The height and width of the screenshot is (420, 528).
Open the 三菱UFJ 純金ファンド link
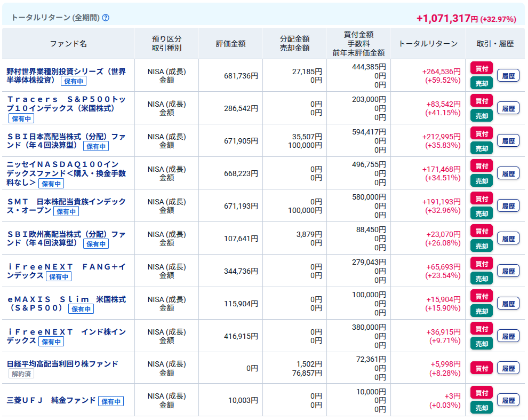click(51, 400)
